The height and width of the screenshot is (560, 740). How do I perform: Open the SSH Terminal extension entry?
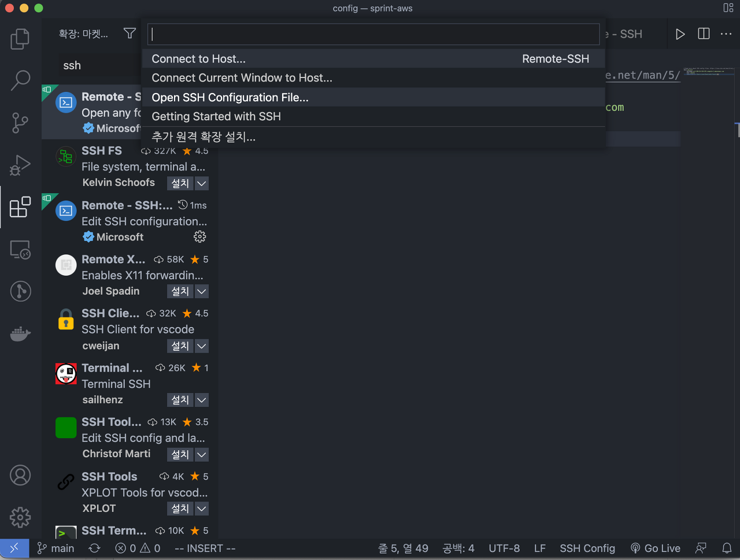click(x=130, y=532)
